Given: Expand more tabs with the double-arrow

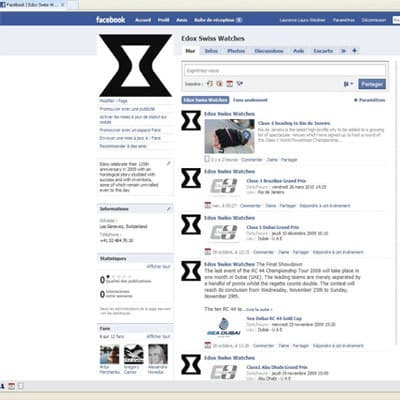Looking at the screenshot, I should 344,51.
